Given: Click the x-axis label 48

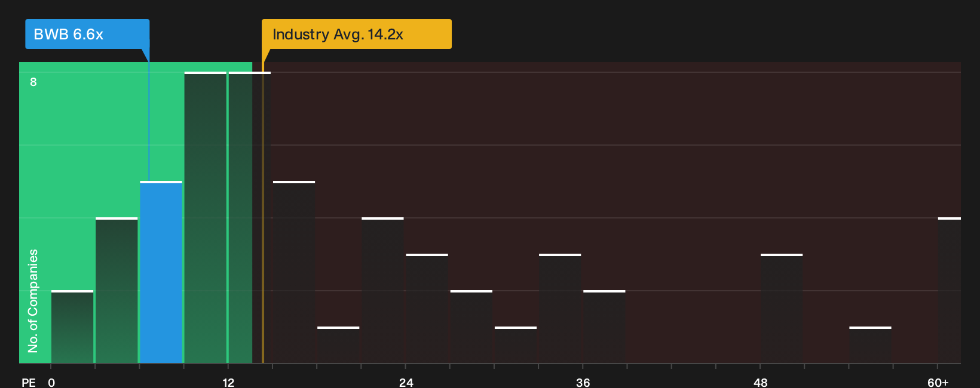Looking at the screenshot, I should (761, 382).
